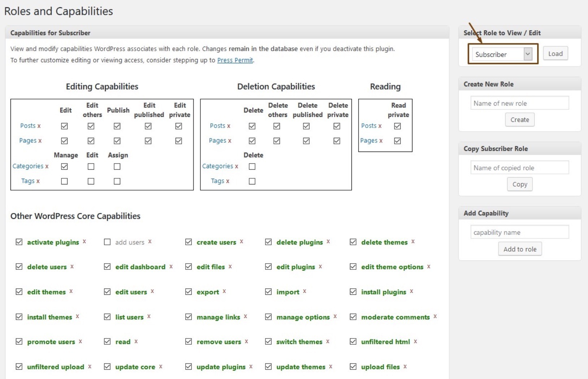Uncheck the switch themes capability
This screenshot has height=379, width=588.
[x=268, y=341]
